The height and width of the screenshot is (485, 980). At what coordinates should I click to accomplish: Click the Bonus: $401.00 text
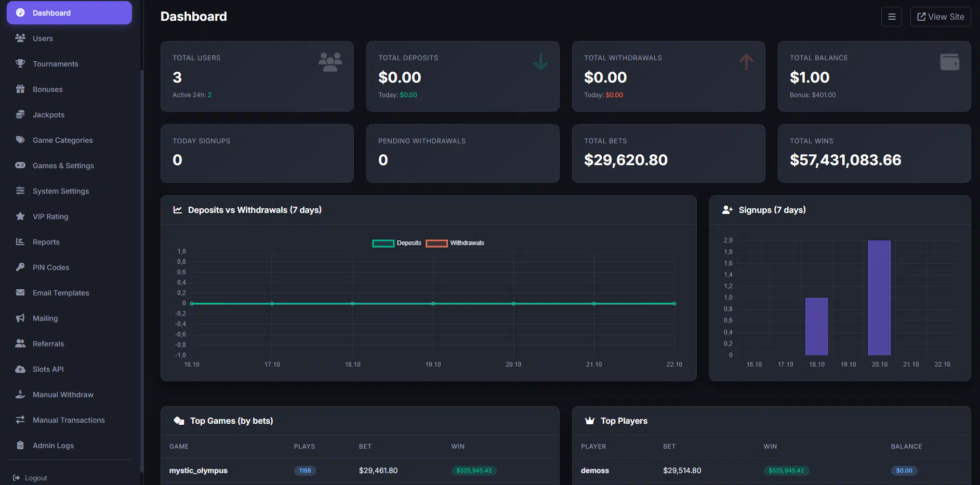coord(813,95)
